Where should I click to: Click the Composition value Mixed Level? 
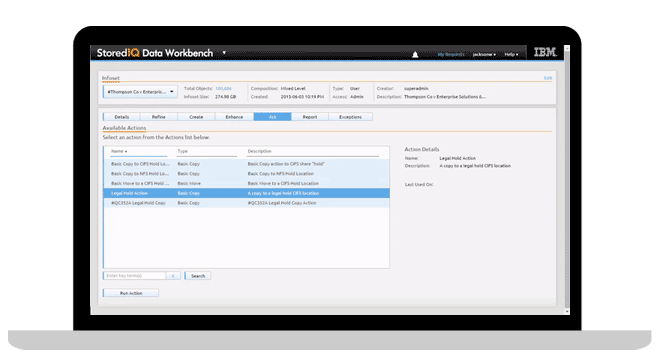293,88
